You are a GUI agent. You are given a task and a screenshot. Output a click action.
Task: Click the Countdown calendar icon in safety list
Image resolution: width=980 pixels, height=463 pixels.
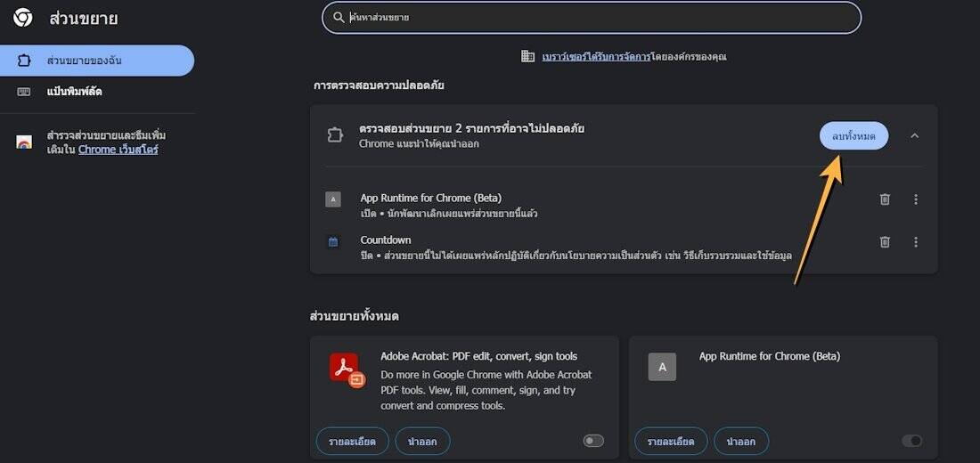(333, 242)
